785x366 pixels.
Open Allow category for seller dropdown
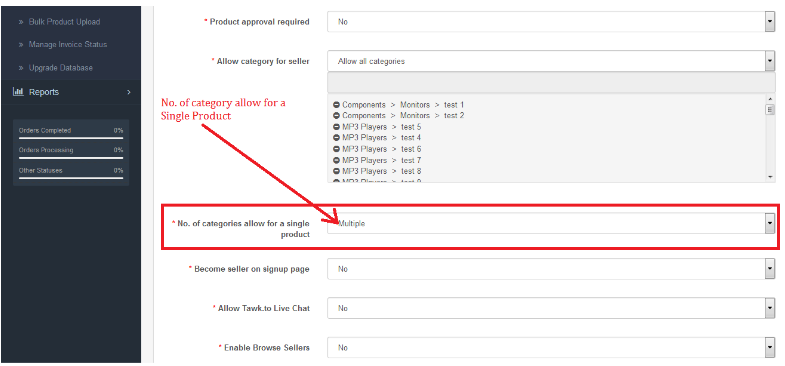pyautogui.click(x=551, y=61)
